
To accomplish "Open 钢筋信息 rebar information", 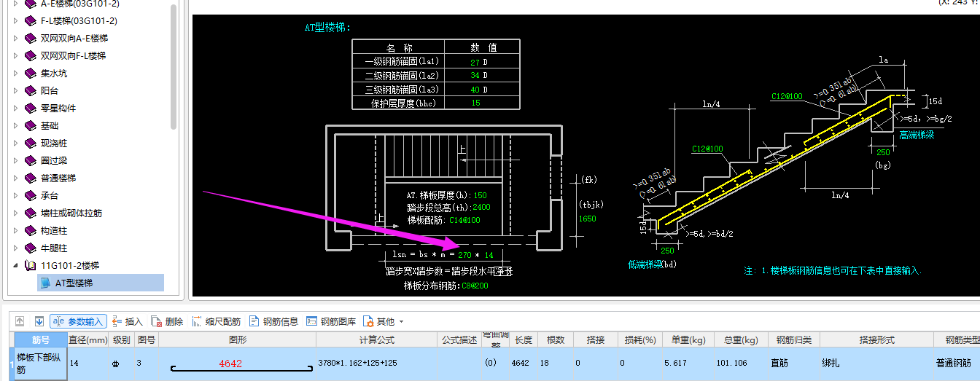I will tap(273, 321).
